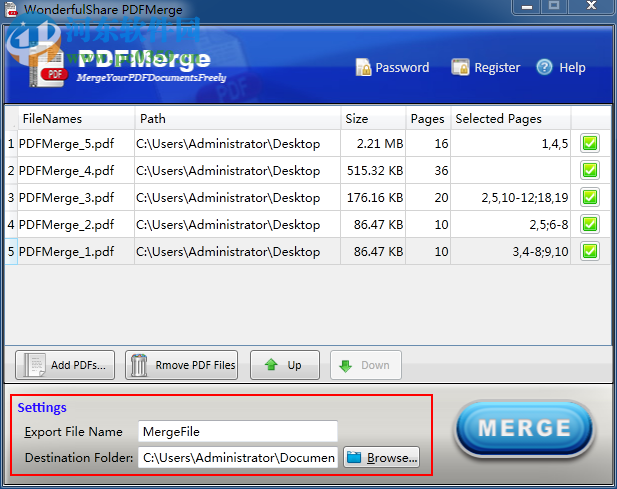Click the Pages column header
Image resolution: width=617 pixels, height=489 pixels.
428,118
